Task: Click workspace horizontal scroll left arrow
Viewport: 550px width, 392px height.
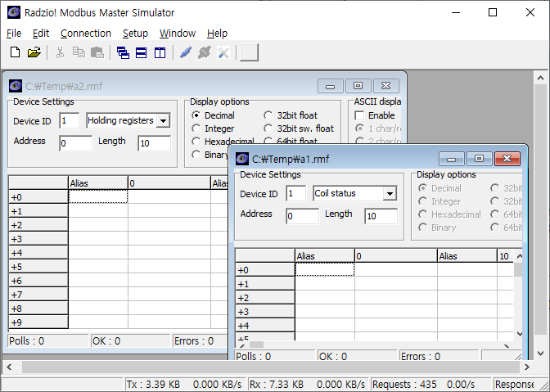Action: pyautogui.click(x=9, y=367)
